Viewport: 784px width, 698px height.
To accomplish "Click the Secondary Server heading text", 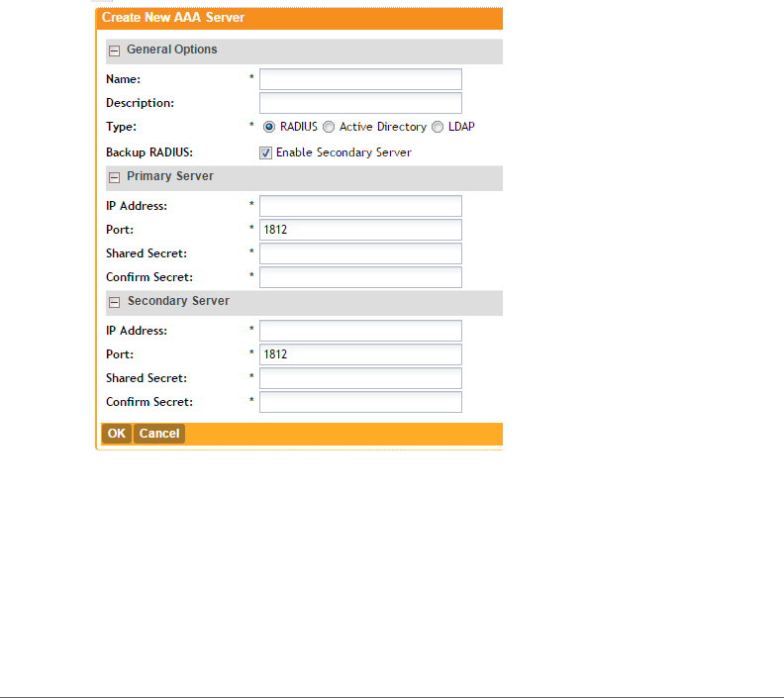I will [178, 301].
